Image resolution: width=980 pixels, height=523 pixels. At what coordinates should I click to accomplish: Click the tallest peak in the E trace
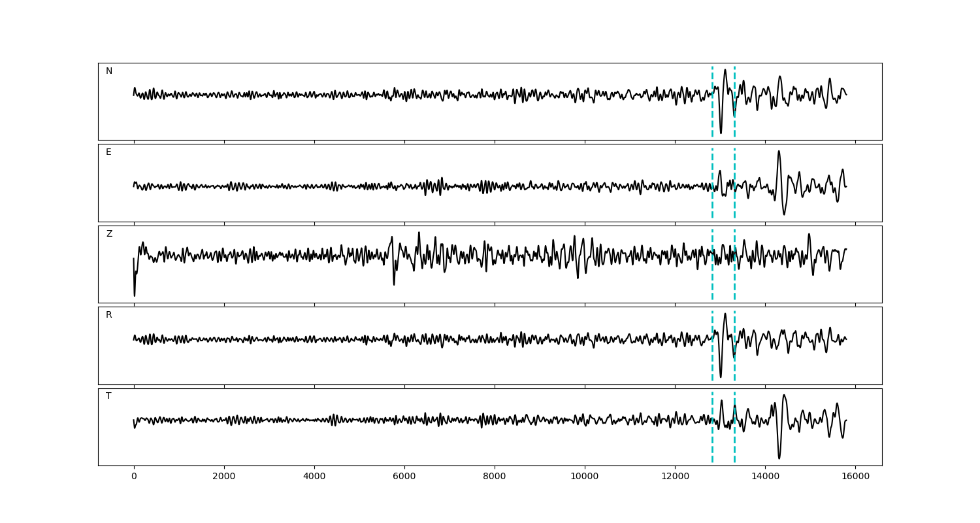coord(778,152)
